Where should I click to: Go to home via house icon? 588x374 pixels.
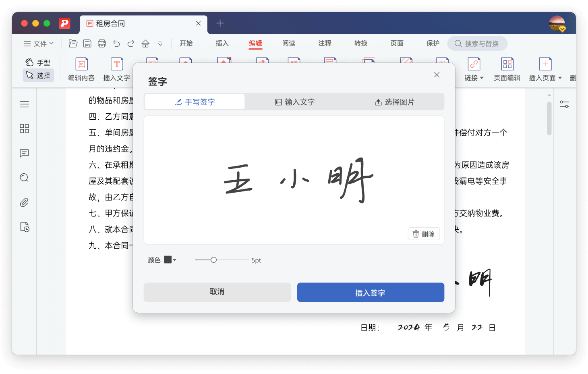coord(145,44)
